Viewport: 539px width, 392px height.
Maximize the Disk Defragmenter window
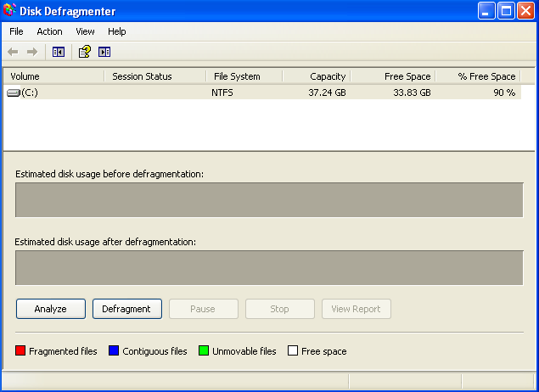[506, 11]
